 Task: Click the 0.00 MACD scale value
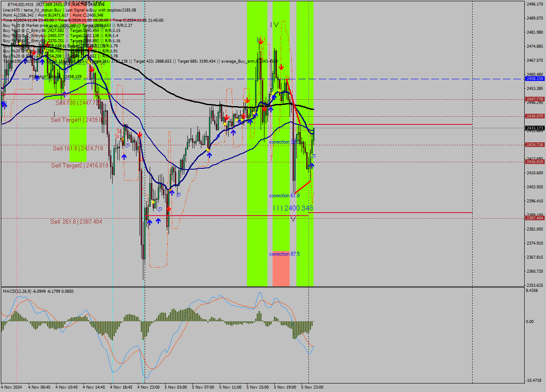(x=530, y=321)
